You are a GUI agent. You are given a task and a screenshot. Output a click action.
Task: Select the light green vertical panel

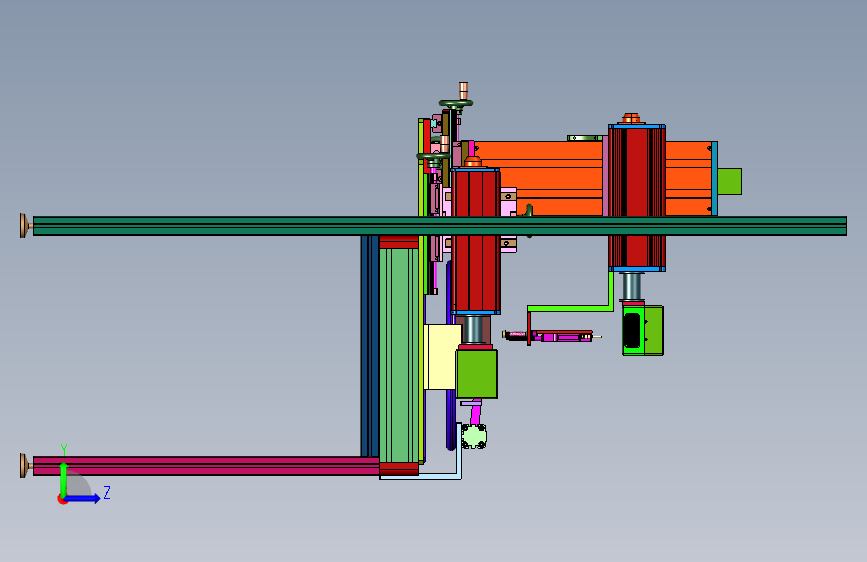(399, 355)
